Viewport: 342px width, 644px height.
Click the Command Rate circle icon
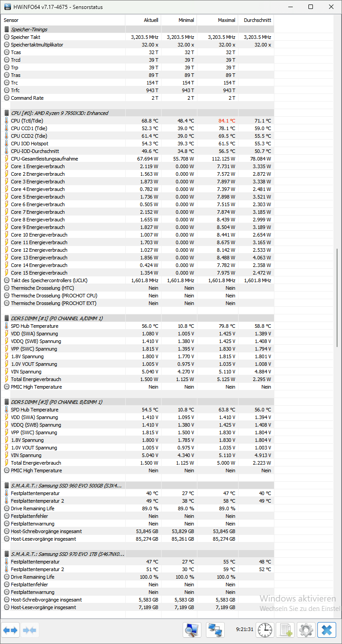[7, 98]
